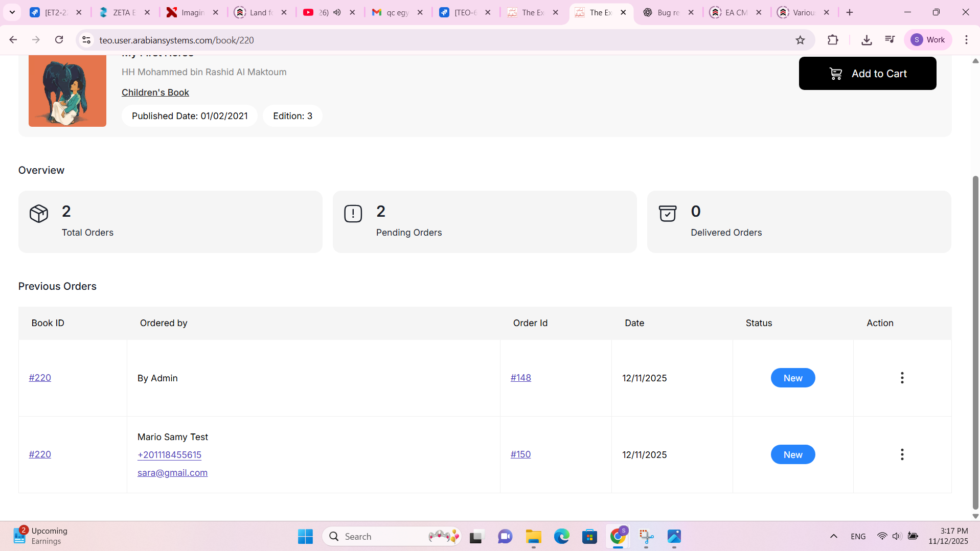980x551 pixels.
Task: Go back to the previous page
Action: click(13, 40)
